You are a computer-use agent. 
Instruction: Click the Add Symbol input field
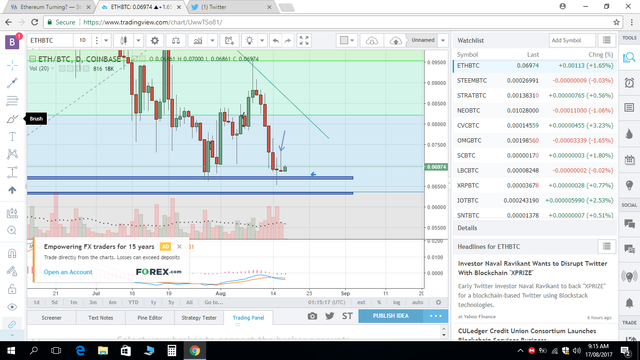572,40
